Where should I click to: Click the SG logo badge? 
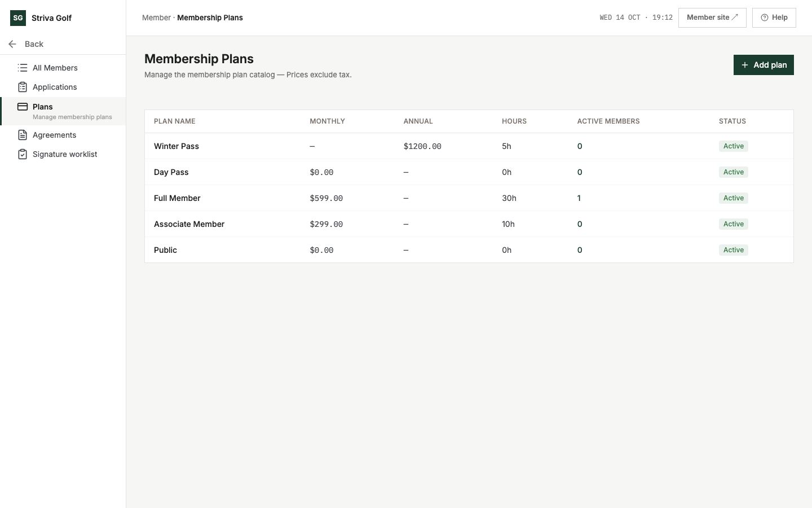[x=18, y=18]
